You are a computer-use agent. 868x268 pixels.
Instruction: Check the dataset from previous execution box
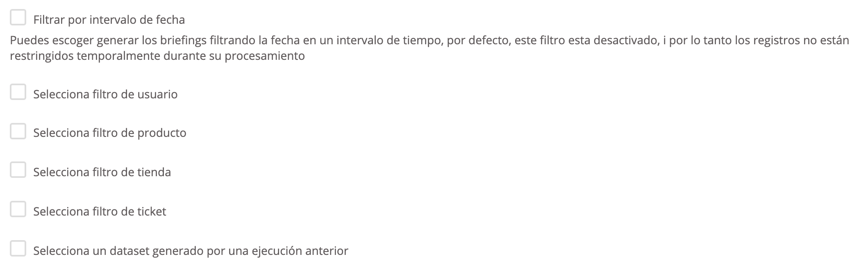click(x=18, y=248)
